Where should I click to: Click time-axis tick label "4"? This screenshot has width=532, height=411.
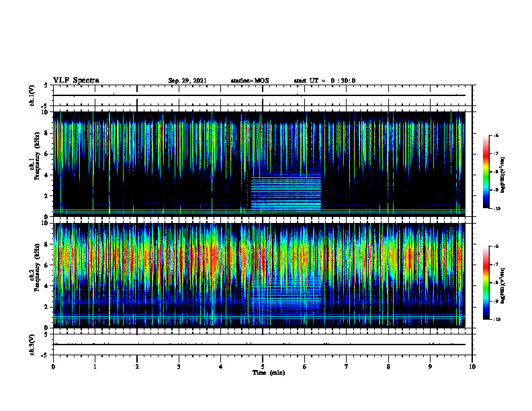pos(221,367)
